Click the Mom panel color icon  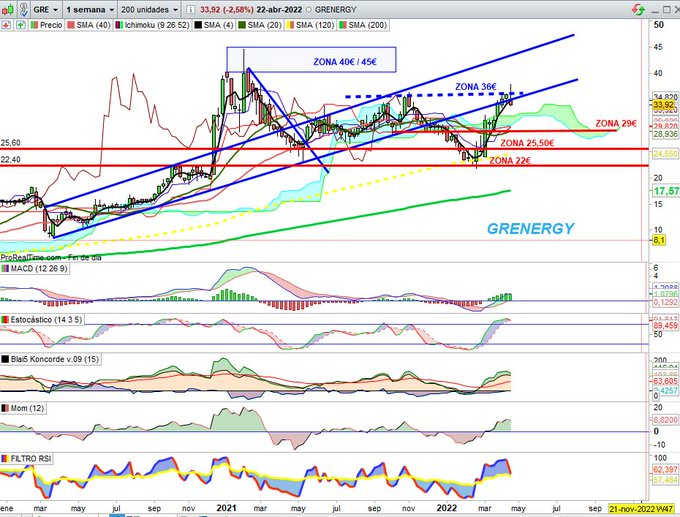5,408
